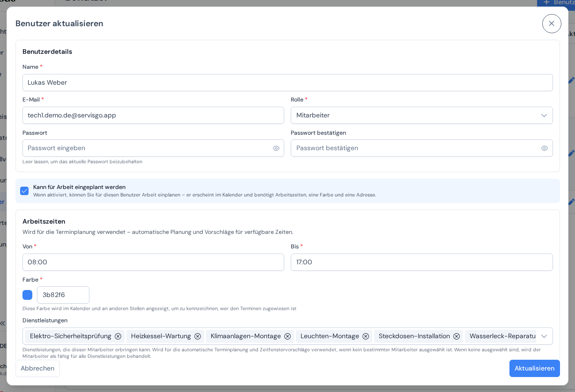575x392 pixels.
Task: Click the Leuchten-Montage tag label
Action: pyautogui.click(x=330, y=336)
